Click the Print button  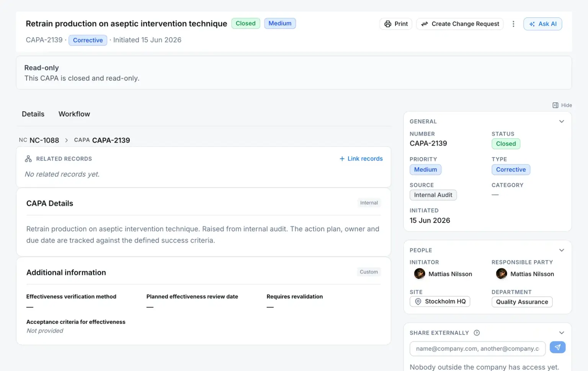(x=396, y=24)
